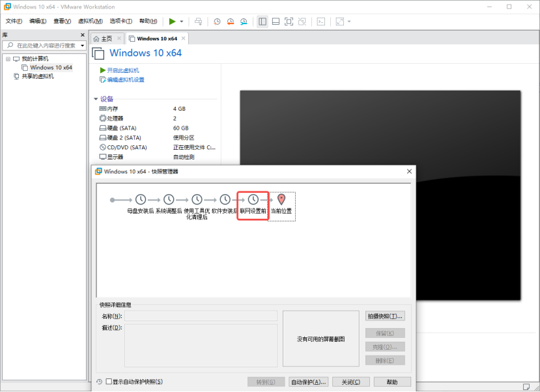
Task: Click the 保留(K) button
Action: (x=385, y=333)
